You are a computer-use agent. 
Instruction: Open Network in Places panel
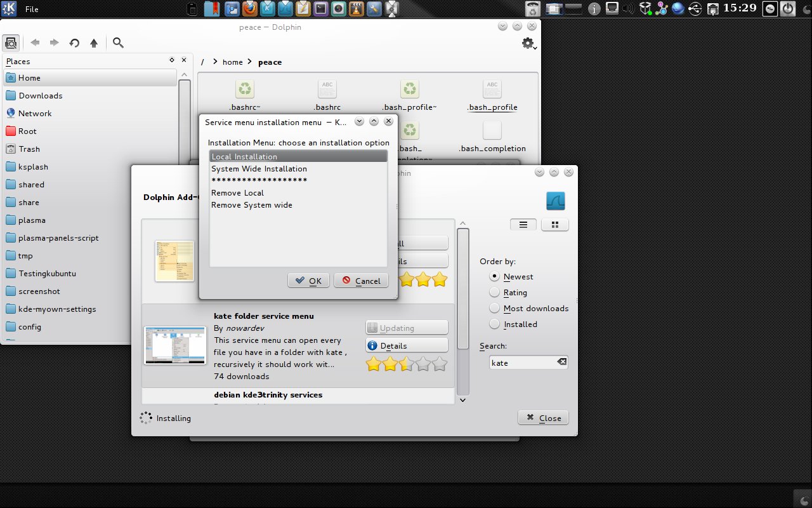point(90,113)
